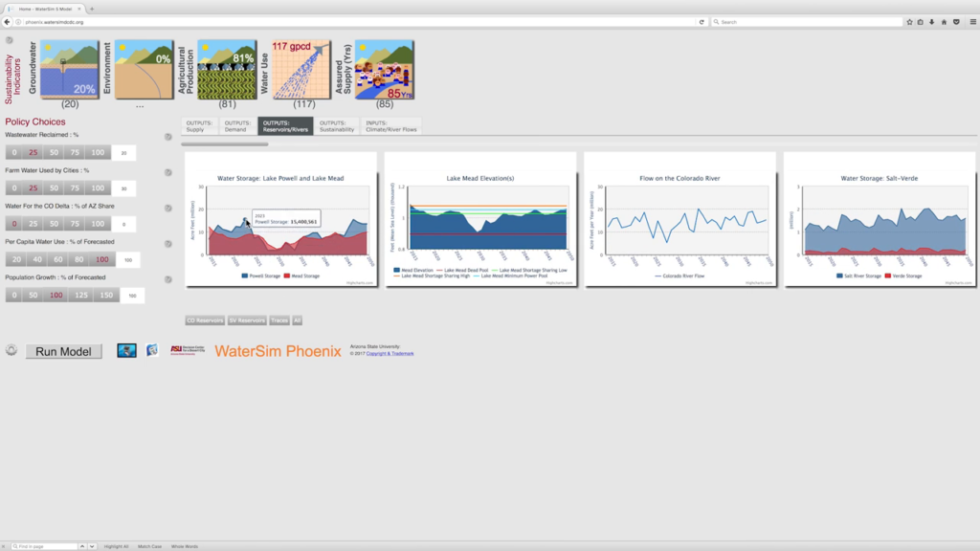Open the Copyright & Trademark link
This screenshot has height=551, width=980.
click(x=390, y=354)
